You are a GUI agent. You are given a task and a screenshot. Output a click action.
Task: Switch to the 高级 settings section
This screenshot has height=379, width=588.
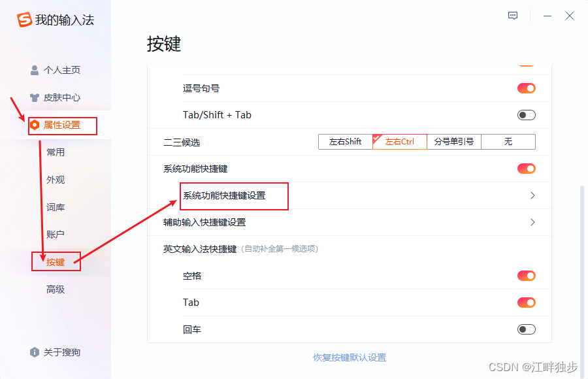pos(55,289)
